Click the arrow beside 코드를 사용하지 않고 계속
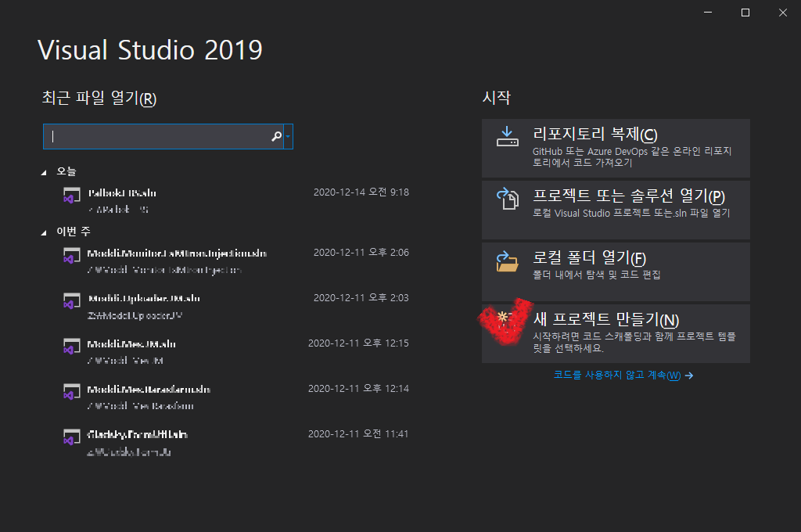 point(689,376)
